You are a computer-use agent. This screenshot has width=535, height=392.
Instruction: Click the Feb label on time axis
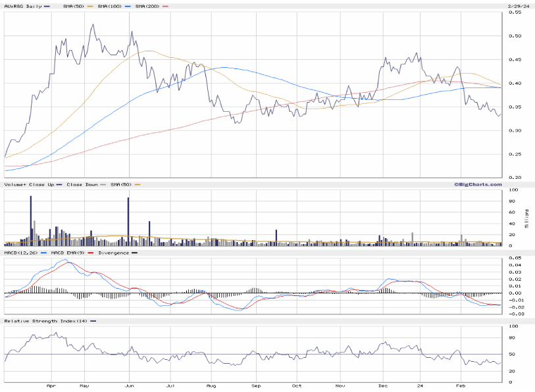click(x=461, y=387)
